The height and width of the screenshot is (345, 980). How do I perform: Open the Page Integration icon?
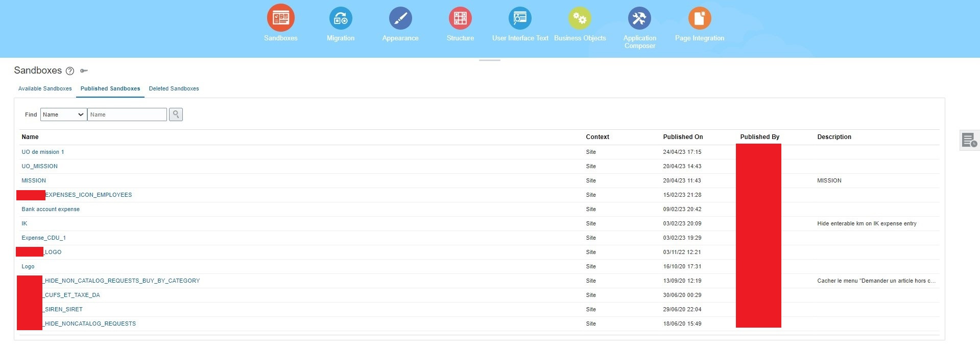pyautogui.click(x=700, y=18)
